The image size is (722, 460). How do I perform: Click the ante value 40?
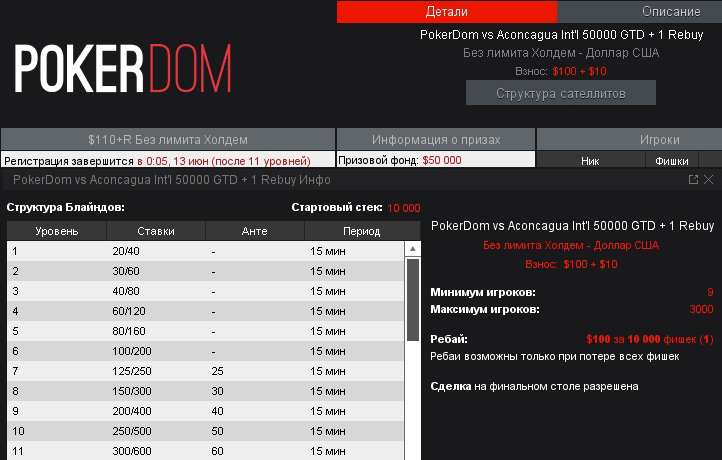point(217,411)
